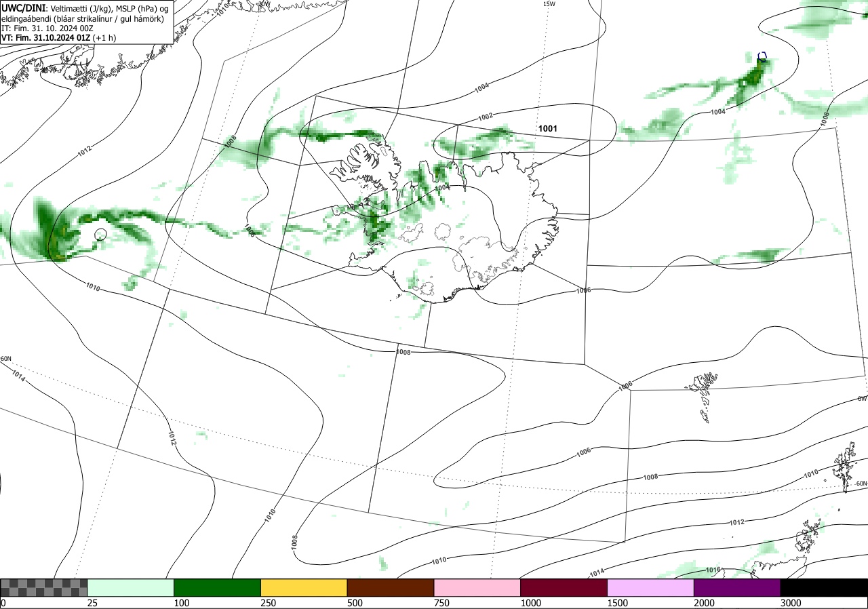Click the black 3000+ legend swatch
868x609 pixels.
coord(824,587)
